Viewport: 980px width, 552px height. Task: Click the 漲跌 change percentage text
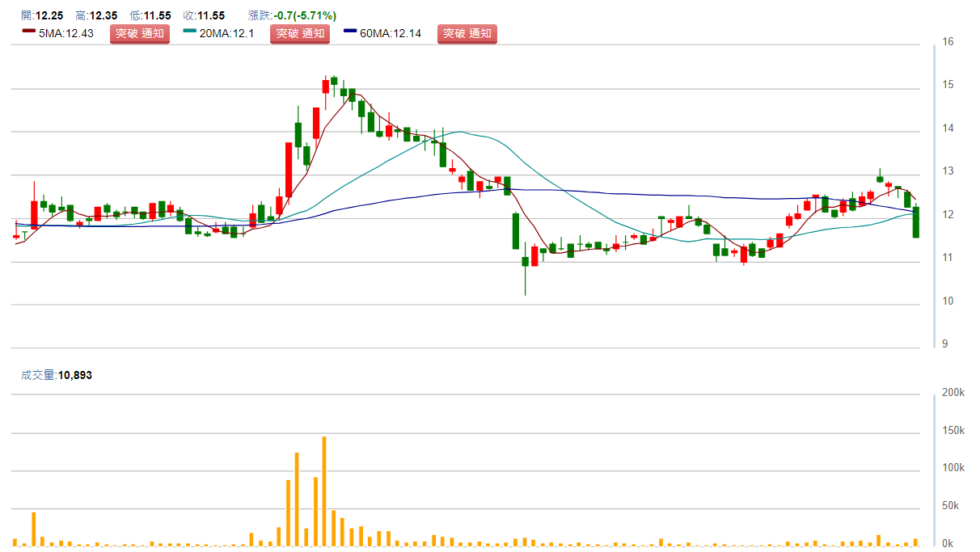coord(293,15)
